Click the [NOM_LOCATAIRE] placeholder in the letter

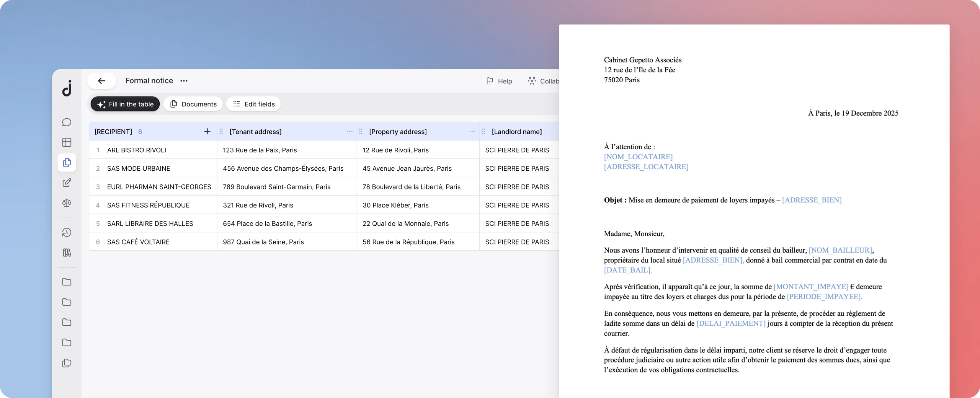click(x=638, y=157)
